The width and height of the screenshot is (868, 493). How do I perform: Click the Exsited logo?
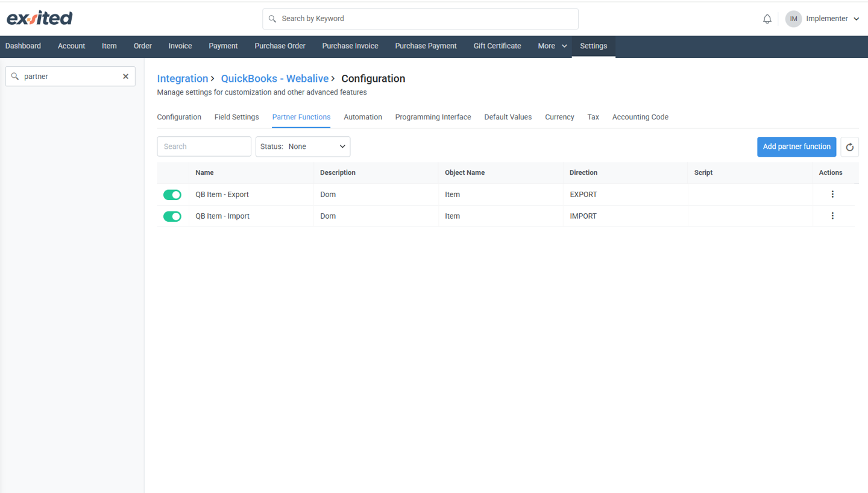click(40, 18)
